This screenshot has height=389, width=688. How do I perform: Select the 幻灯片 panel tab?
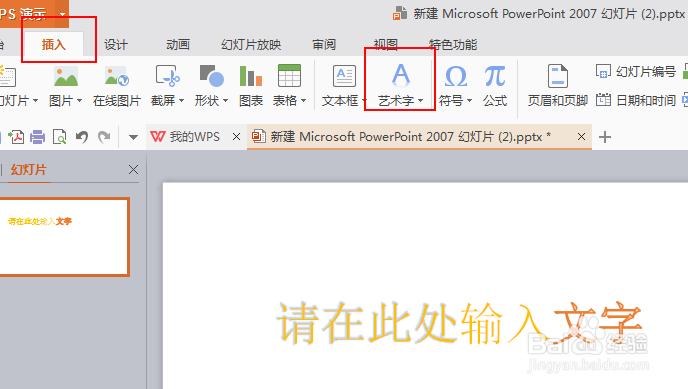29,170
